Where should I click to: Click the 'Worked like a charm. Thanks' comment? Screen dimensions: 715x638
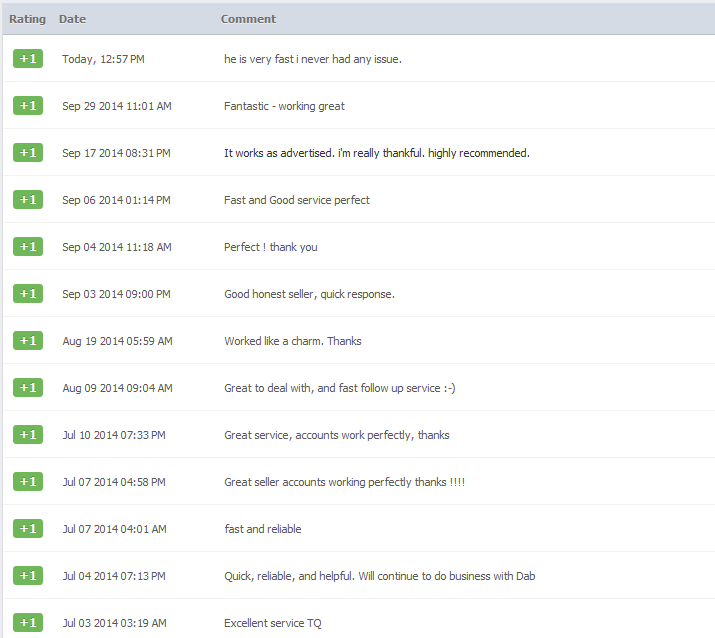[x=293, y=341]
